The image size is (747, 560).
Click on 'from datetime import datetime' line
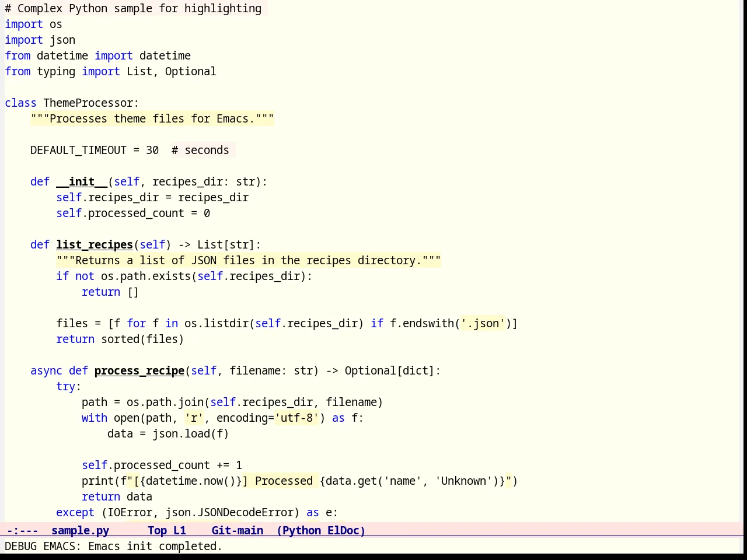[97, 55]
